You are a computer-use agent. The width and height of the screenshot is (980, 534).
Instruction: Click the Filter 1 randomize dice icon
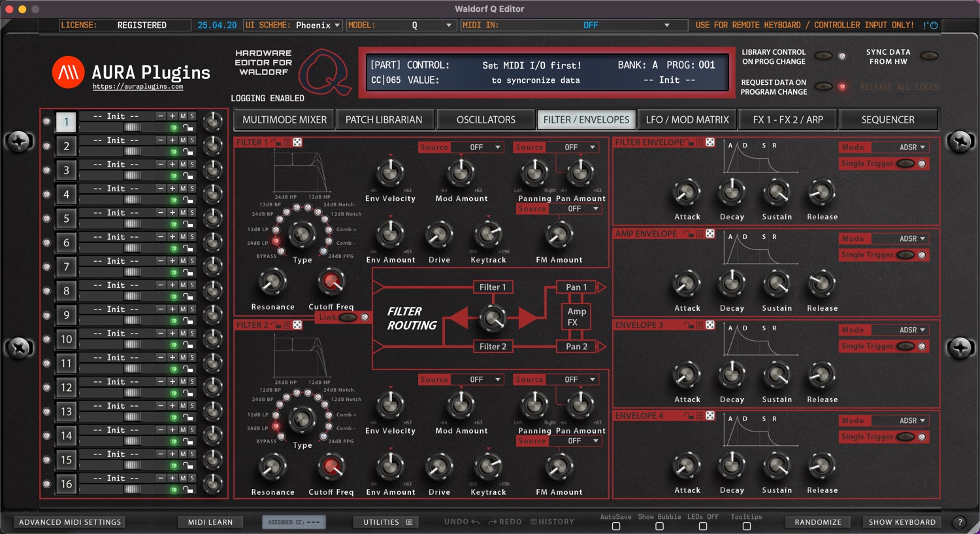[297, 142]
